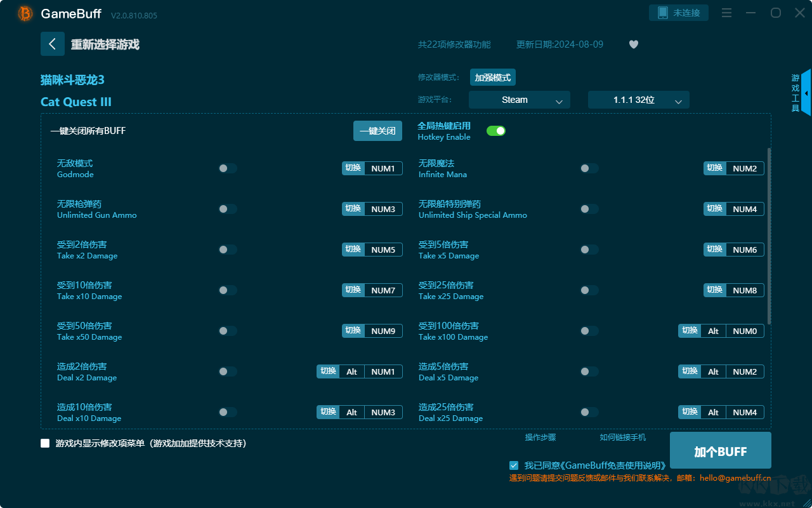Click the 猫咪斗恶龙3 game title
The image size is (812, 508).
click(x=72, y=80)
